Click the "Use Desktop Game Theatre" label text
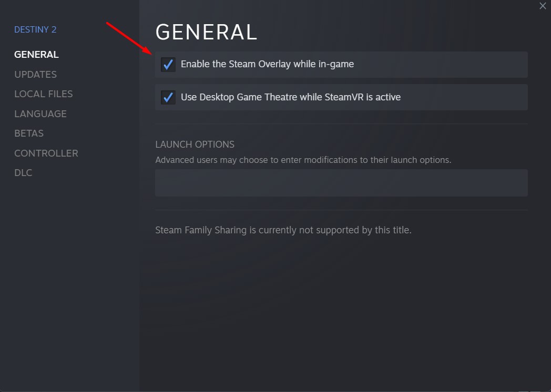This screenshot has width=551, height=392. pyautogui.click(x=290, y=97)
